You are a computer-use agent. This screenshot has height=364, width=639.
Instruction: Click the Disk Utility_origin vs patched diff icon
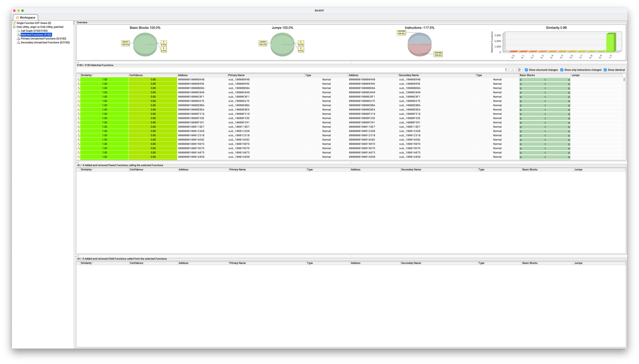14,27
